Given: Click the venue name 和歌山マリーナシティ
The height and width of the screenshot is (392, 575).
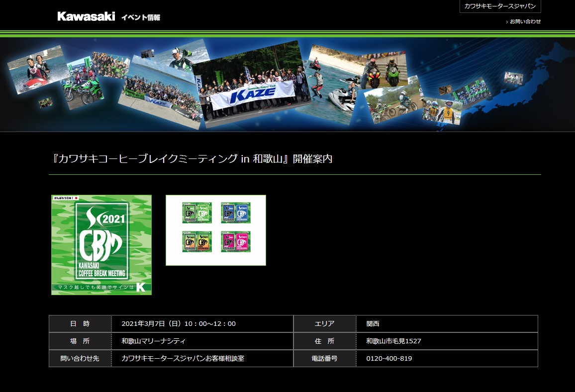Looking at the screenshot, I should tap(154, 341).
